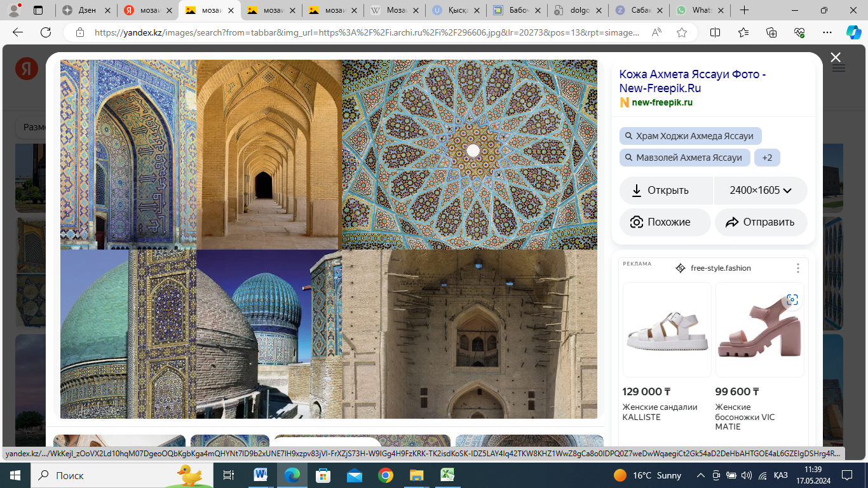Show hidden system tray icons
Screen dimensions: 868x488
point(701,475)
